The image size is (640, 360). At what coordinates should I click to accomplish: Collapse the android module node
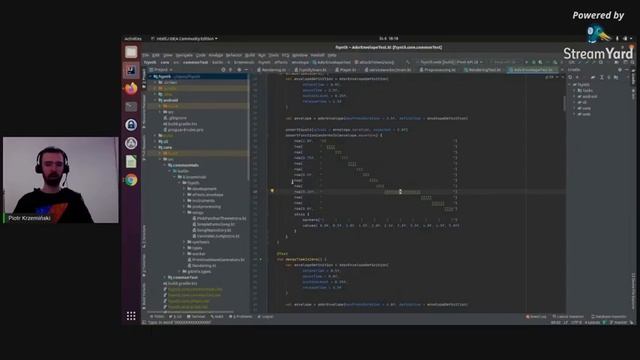(156, 100)
